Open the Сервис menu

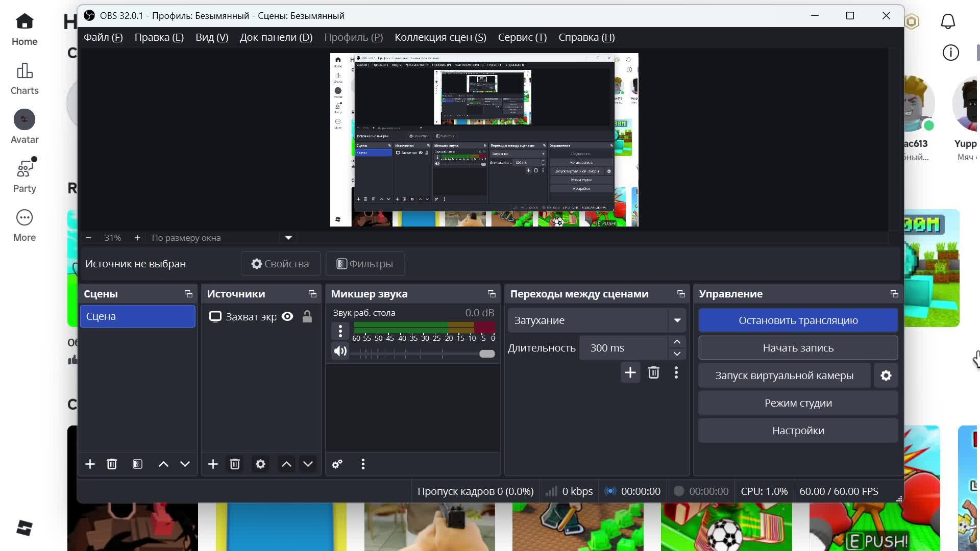522,37
